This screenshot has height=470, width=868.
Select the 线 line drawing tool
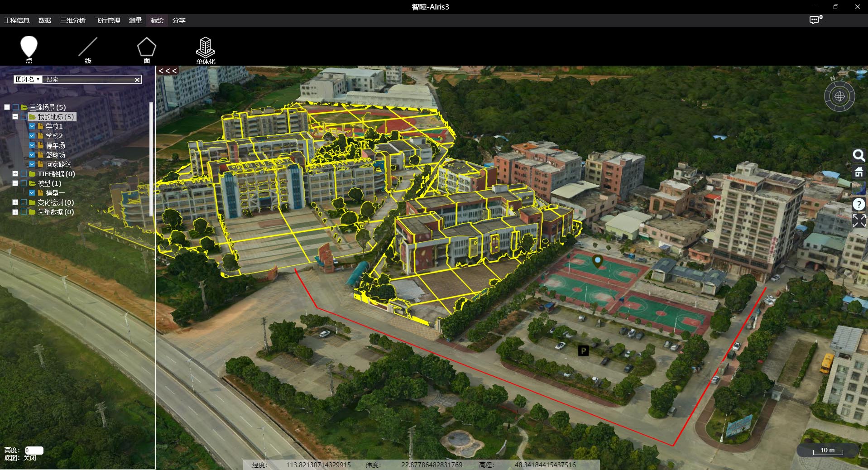coord(88,50)
